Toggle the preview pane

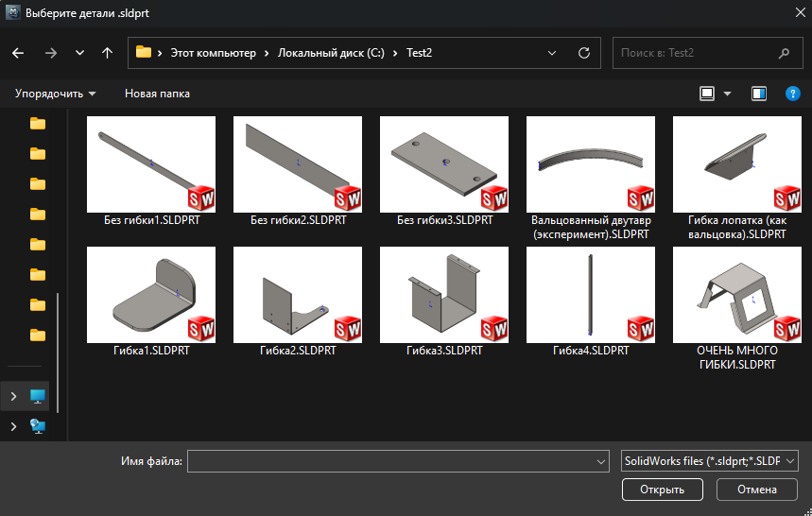tap(759, 94)
